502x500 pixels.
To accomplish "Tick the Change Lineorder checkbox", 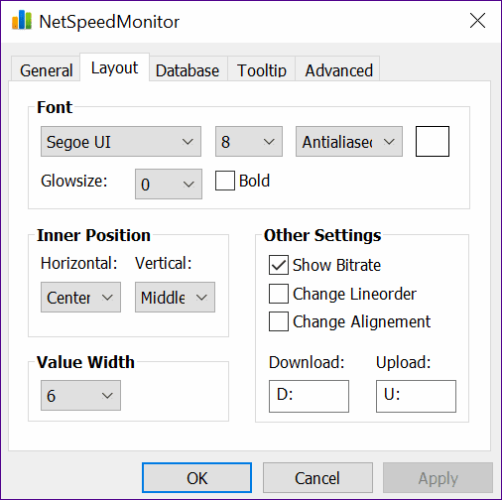I will pos(279,294).
